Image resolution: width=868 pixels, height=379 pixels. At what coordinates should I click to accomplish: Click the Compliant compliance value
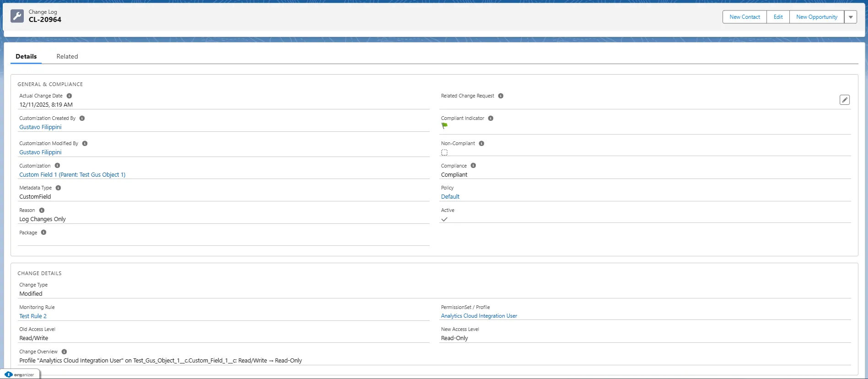454,175
